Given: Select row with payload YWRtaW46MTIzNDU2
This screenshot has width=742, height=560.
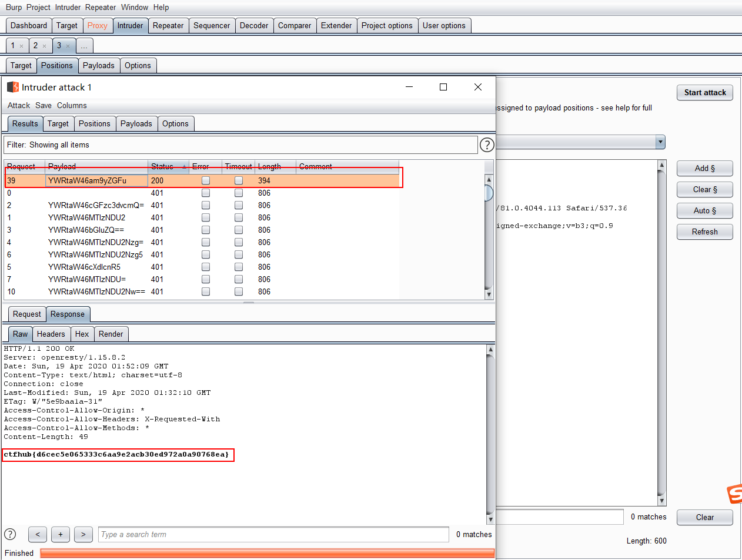Looking at the screenshot, I should (202, 217).
